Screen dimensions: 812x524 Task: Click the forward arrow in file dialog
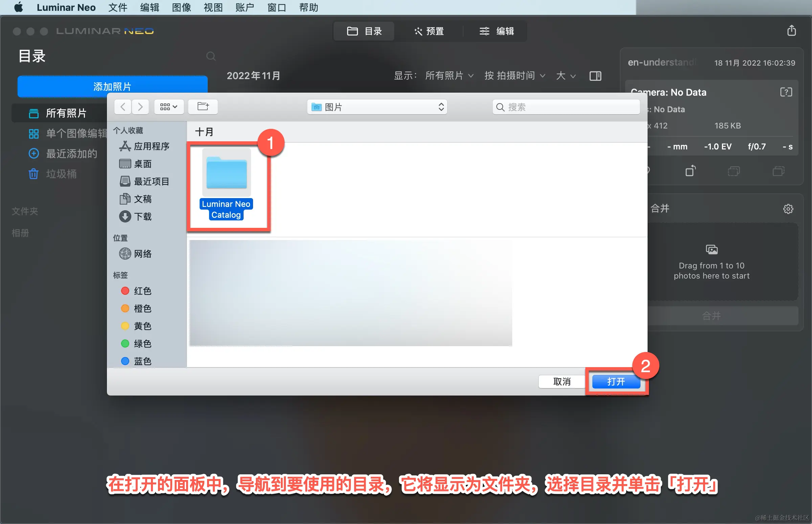[140, 107]
